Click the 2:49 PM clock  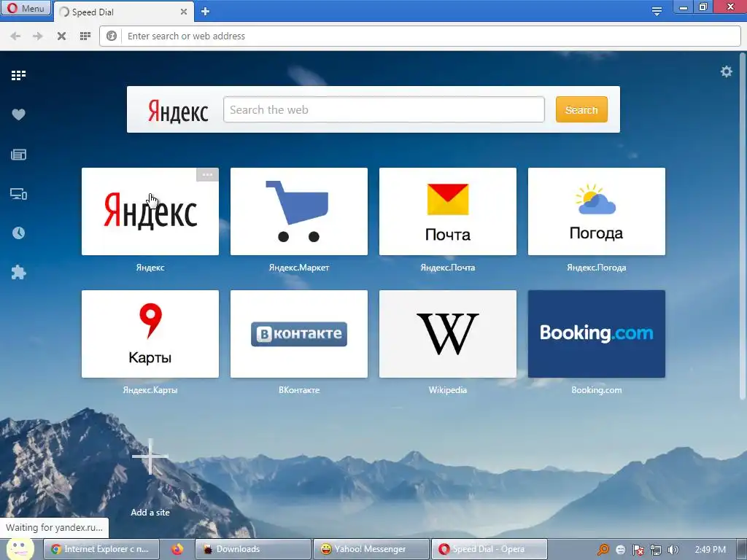coord(711,550)
